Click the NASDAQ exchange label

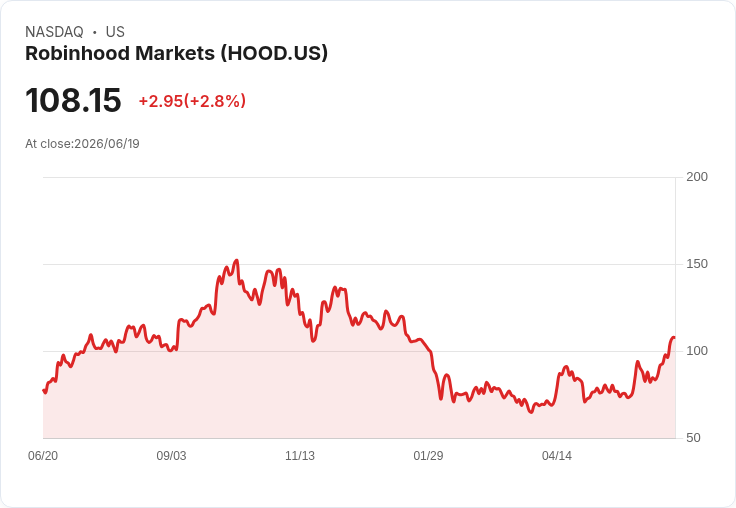click(x=54, y=32)
